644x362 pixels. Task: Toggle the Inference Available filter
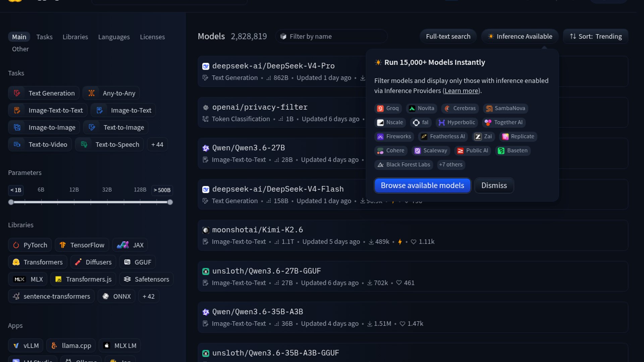click(x=520, y=36)
